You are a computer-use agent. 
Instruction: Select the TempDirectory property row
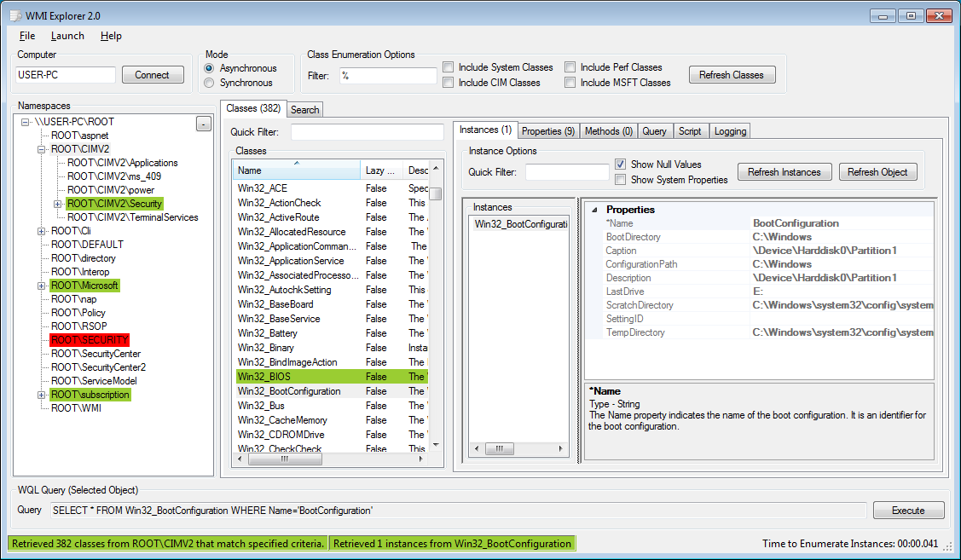[760, 332]
